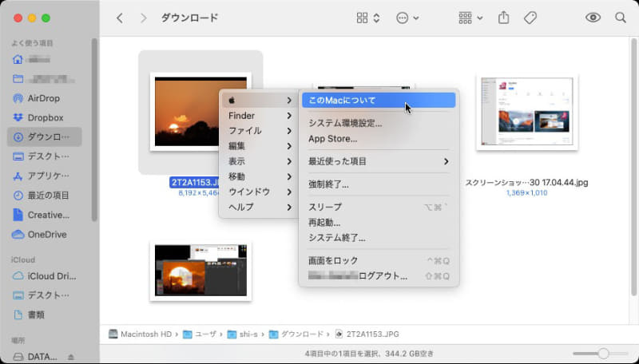
Task: Go forward with the right chevron
Action: [x=143, y=18]
